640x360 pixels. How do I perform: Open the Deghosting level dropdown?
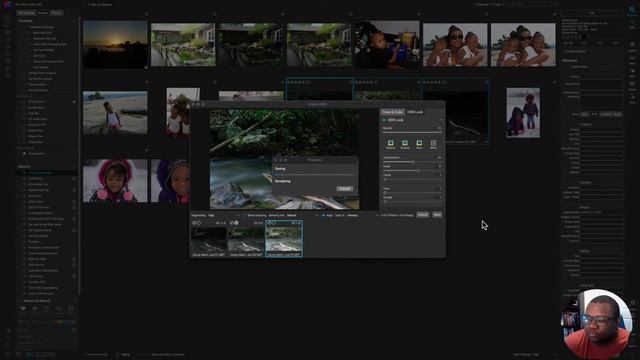click(224, 215)
